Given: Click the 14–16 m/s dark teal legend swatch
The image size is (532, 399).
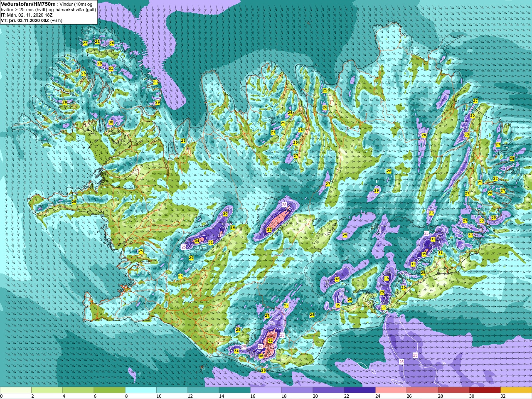Looking at the screenshot, I should 235,390.
